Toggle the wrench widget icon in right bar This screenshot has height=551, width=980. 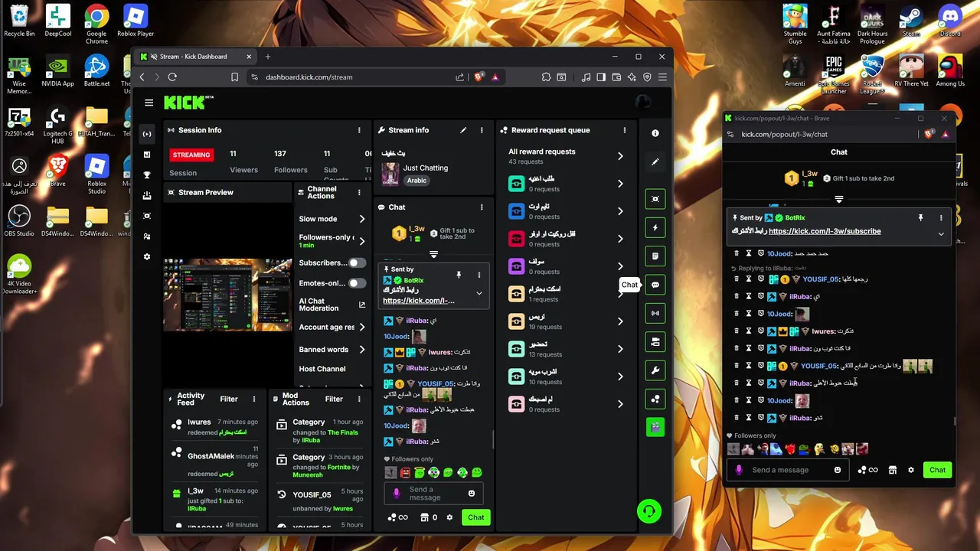(x=655, y=370)
